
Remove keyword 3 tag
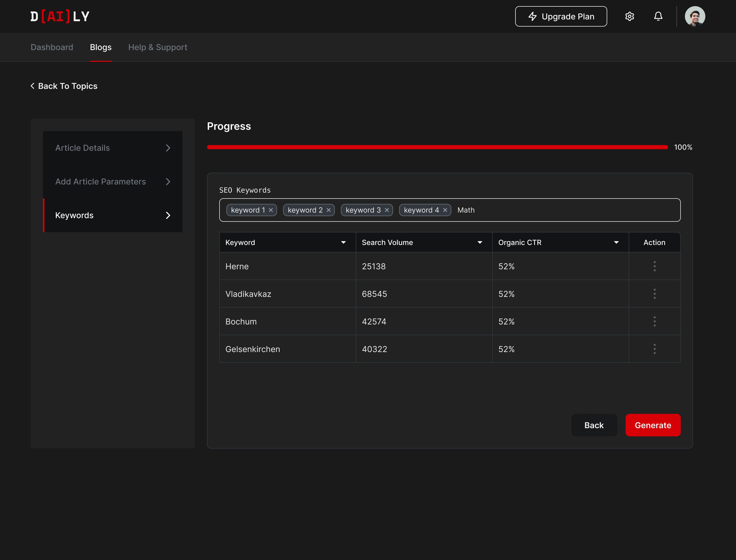click(x=387, y=210)
